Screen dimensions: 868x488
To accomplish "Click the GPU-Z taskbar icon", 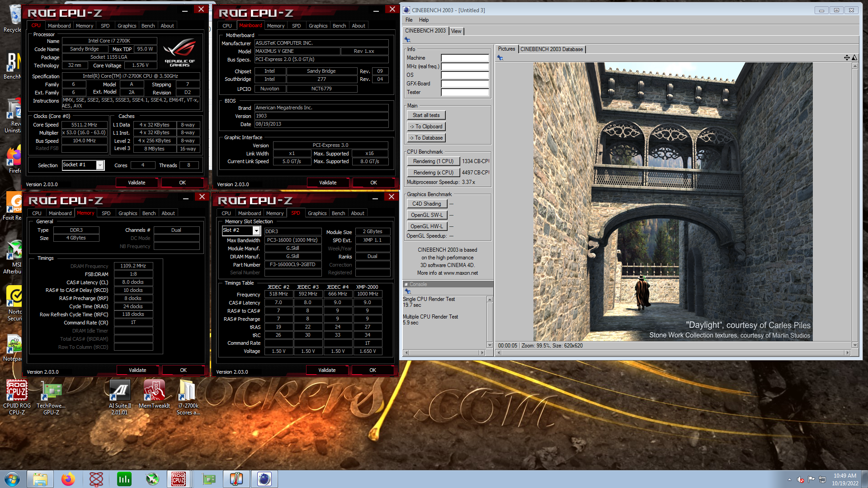I will (x=208, y=479).
